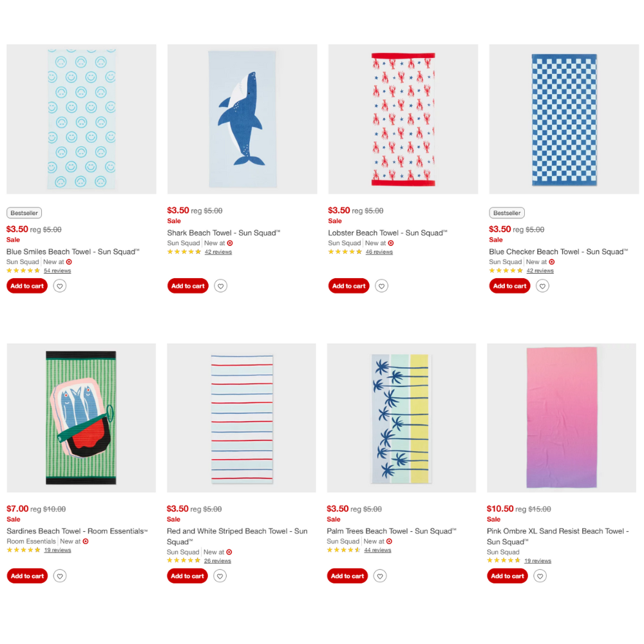Click heart icon for Shark Beach Towel

220,286
